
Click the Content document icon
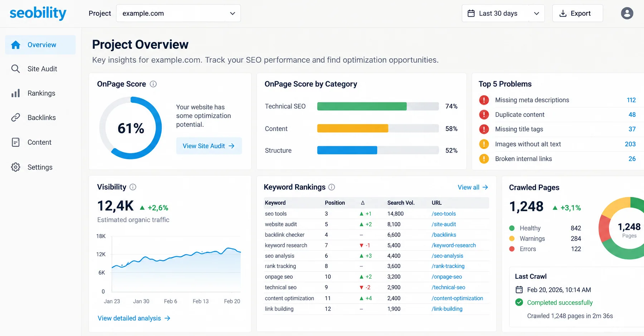[15, 142]
